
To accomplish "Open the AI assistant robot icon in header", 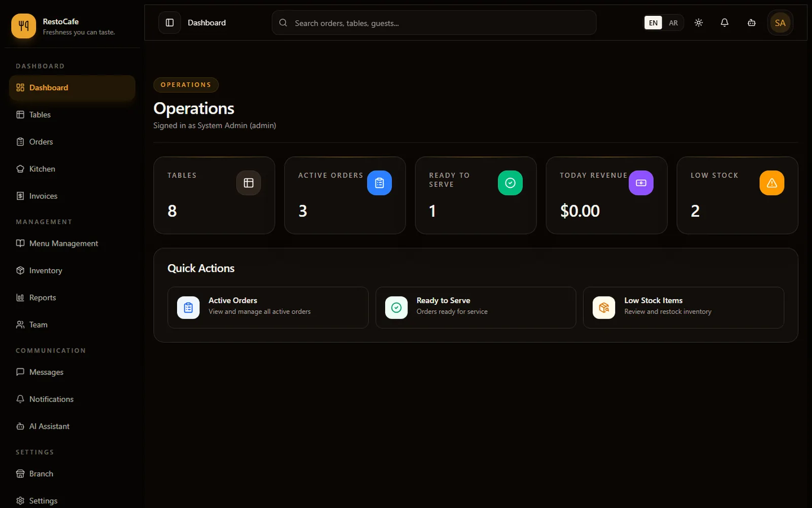I will pyautogui.click(x=752, y=23).
